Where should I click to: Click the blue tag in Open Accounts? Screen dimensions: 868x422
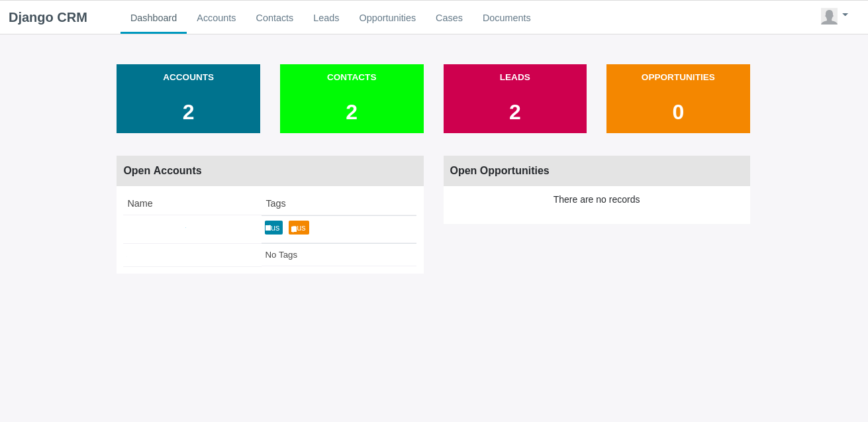(x=273, y=228)
